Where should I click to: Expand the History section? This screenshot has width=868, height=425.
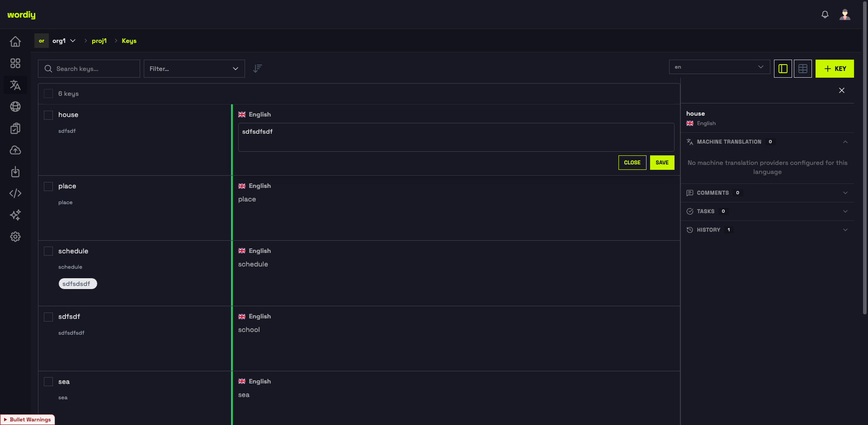pyautogui.click(x=767, y=230)
